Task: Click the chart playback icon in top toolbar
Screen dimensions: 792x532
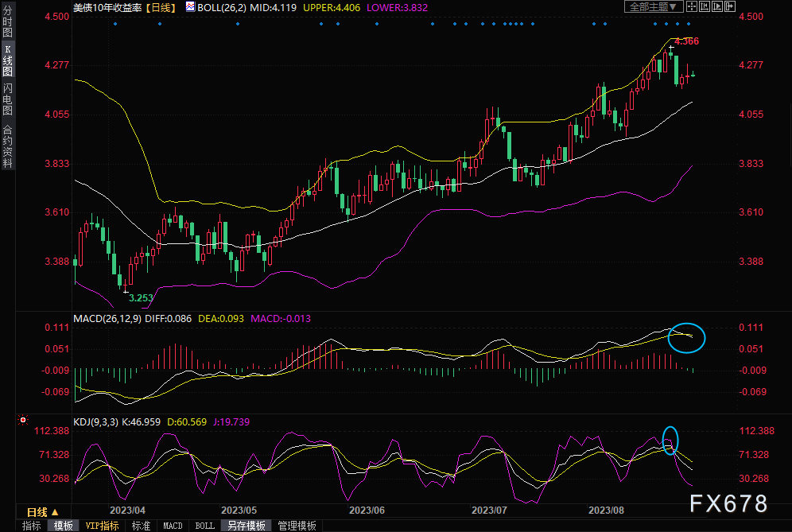Action: pos(719,6)
